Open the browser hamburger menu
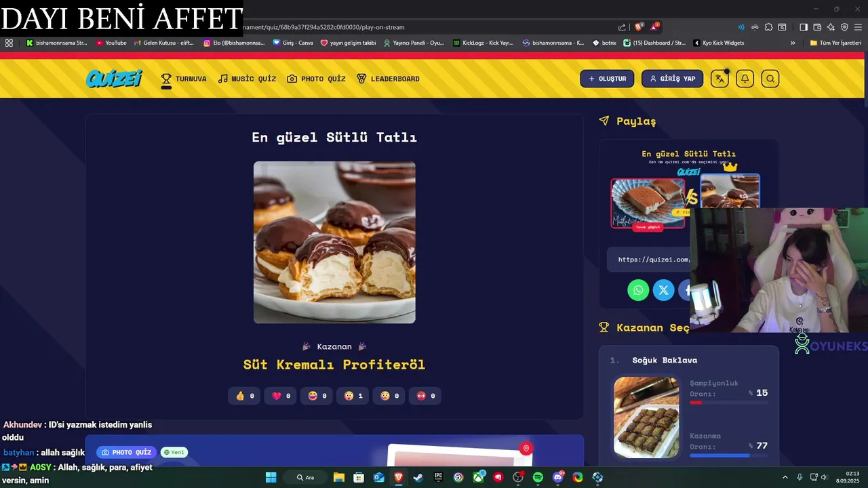This screenshot has height=488, width=868. pos(858,27)
